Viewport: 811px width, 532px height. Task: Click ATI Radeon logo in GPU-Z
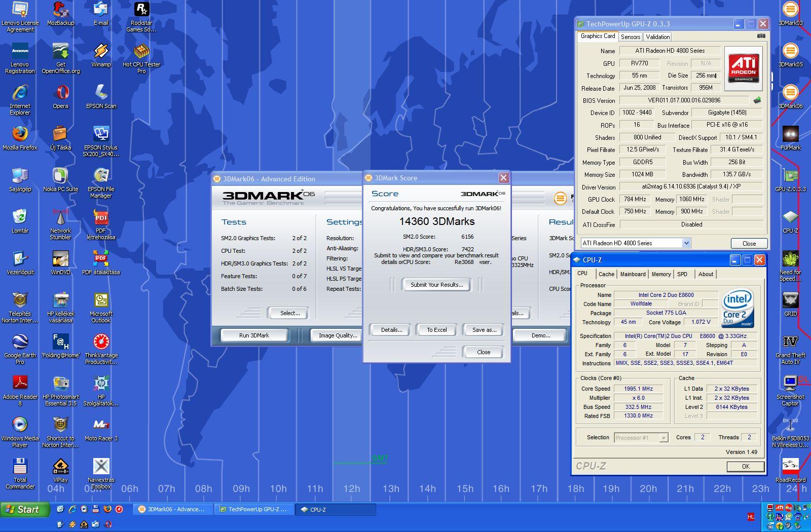(743, 68)
